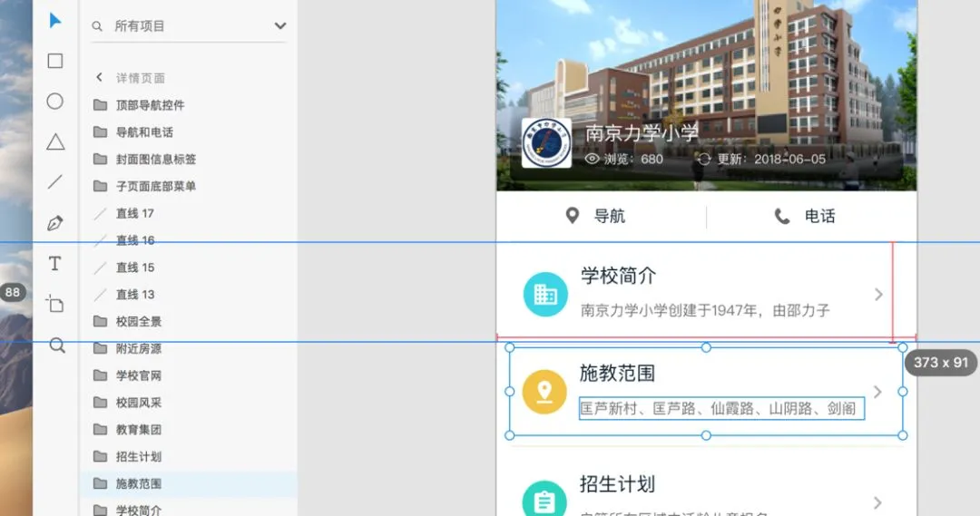
Task: Click chevron arrow on 施教范围 row
Action: point(877,392)
